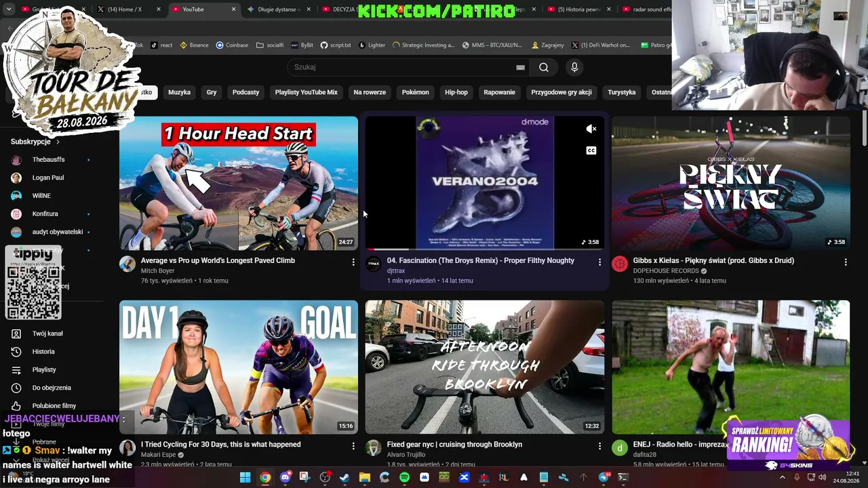
Task: Open Google Chrome from the taskbar
Action: click(x=265, y=477)
